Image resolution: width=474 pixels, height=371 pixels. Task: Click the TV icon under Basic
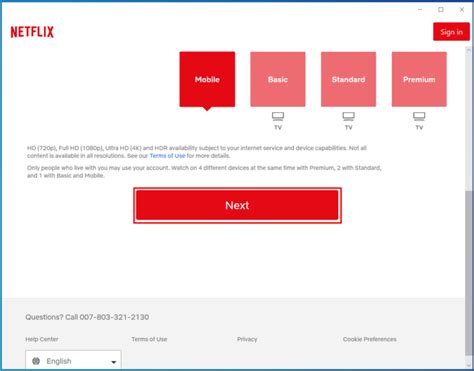pos(278,116)
